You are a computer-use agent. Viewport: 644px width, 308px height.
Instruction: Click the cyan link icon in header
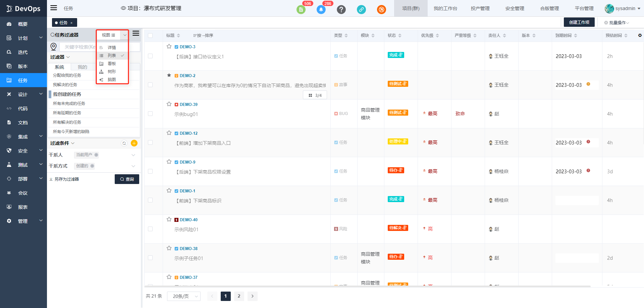coord(361,9)
